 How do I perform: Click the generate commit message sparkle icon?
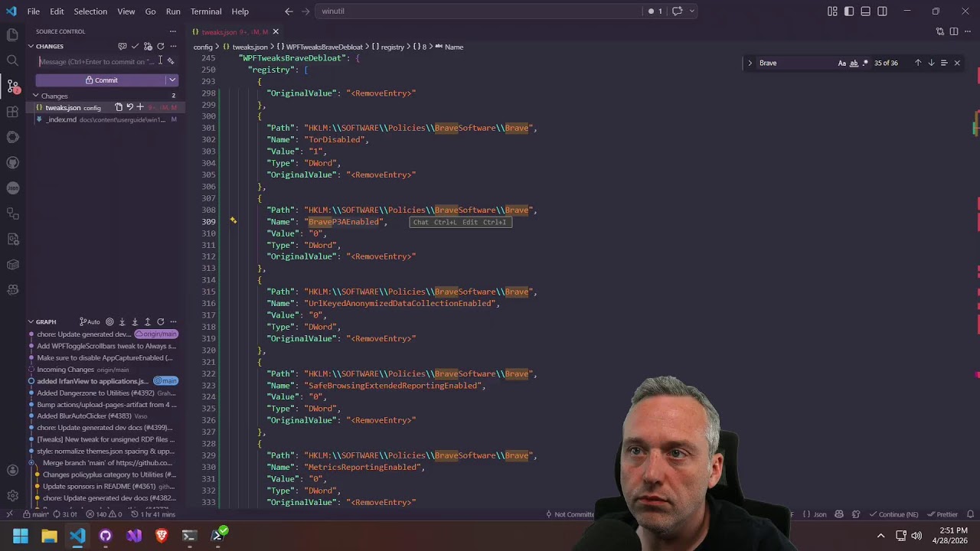(171, 61)
